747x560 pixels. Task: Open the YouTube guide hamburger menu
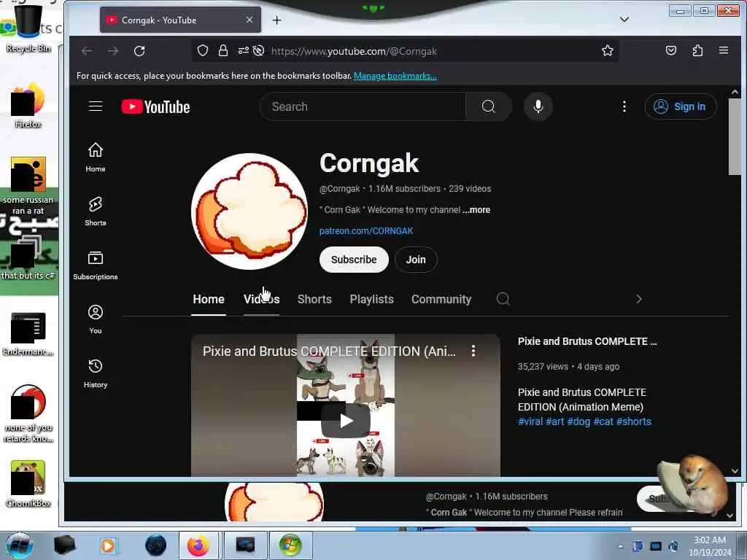pyautogui.click(x=96, y=106)
